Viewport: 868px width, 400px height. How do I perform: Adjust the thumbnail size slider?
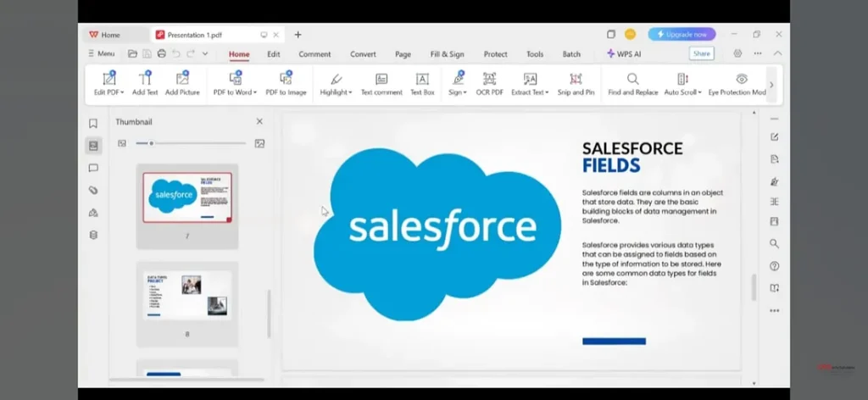[152, 143]
